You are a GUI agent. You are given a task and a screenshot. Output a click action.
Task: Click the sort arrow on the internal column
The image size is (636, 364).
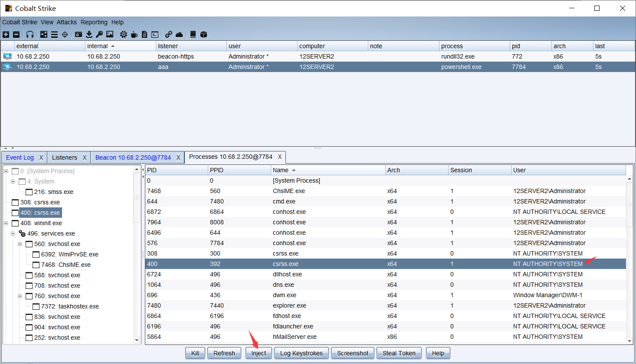tap(113, 46)
